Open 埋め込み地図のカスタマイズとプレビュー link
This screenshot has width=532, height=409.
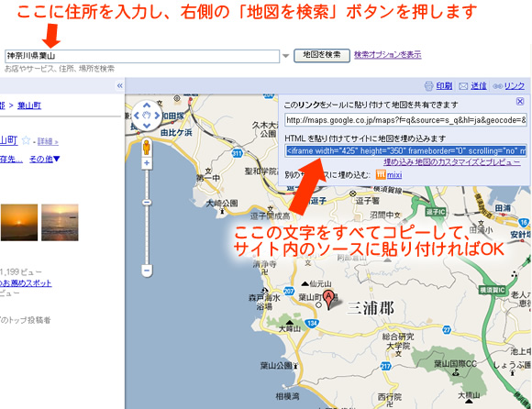(x=452, y=162)
